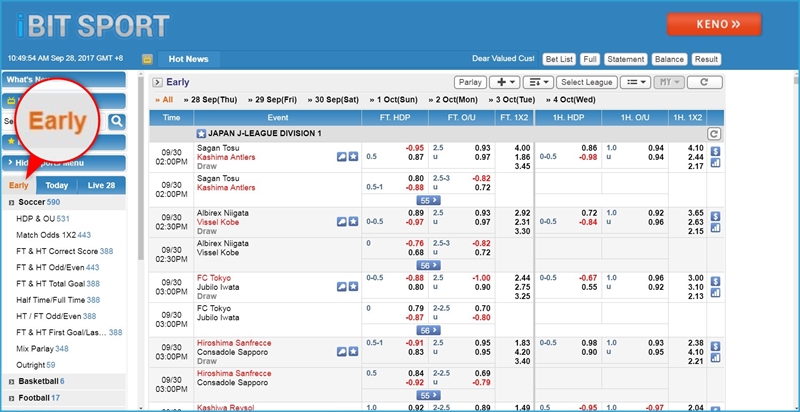Favorite the Japan J-League Division 1 league star
This screenshot has height=412, width=800.
coord(201,133)
